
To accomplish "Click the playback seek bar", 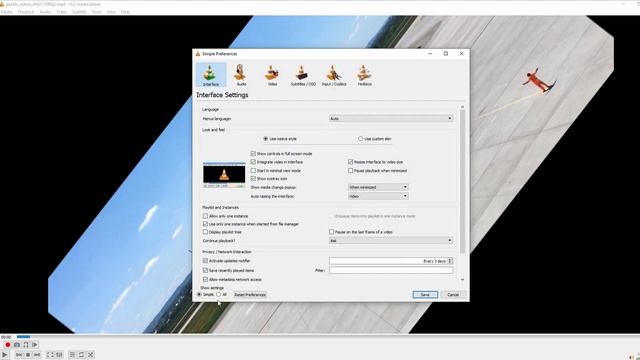I will point(327,337).
